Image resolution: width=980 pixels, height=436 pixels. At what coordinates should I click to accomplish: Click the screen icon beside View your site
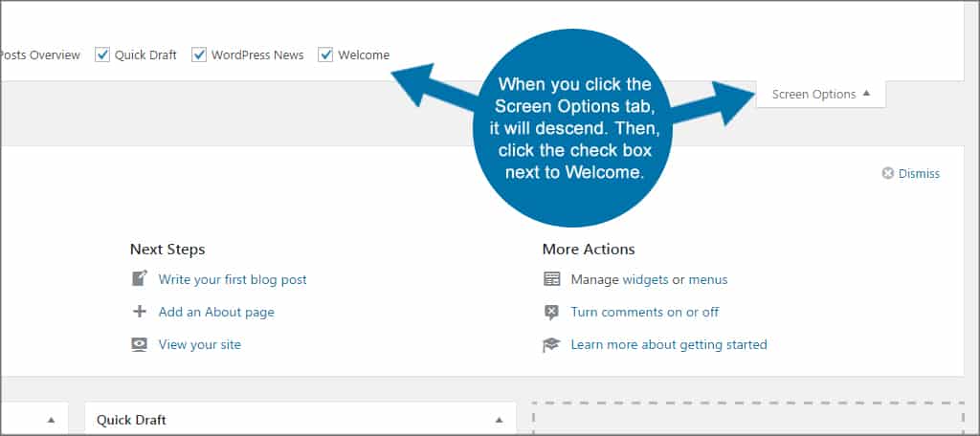tap(140, 344)
